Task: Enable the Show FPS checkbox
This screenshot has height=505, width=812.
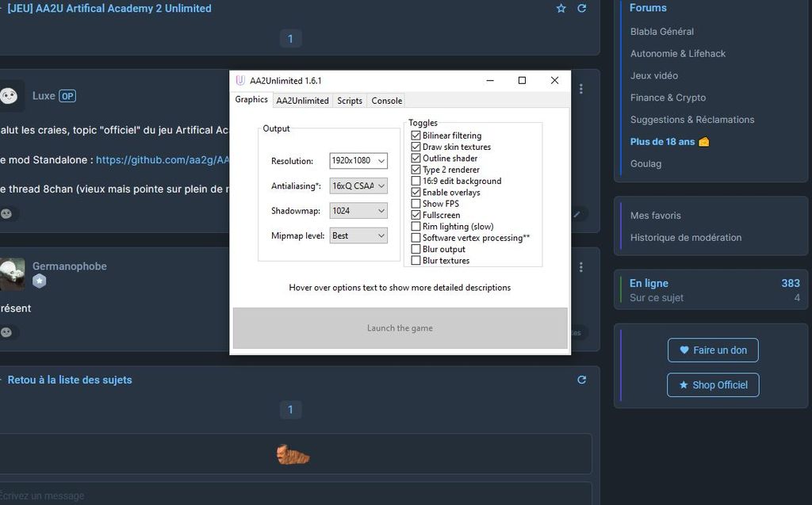Action: coord(416,204)
